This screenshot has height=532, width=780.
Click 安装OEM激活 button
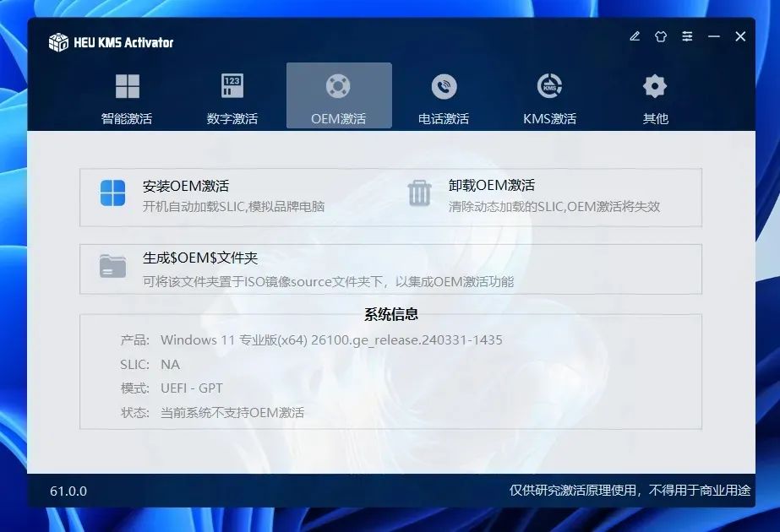(186, 186)
